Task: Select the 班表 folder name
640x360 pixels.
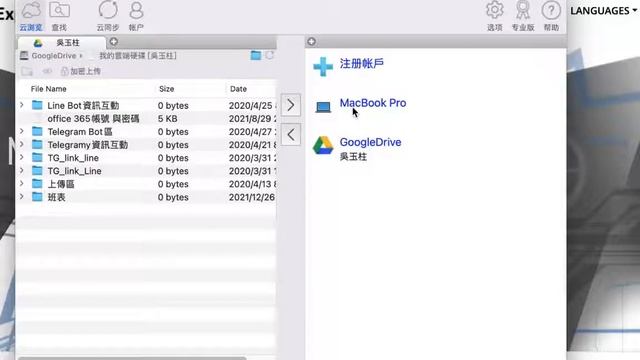Action: click(x=56, y=197)
